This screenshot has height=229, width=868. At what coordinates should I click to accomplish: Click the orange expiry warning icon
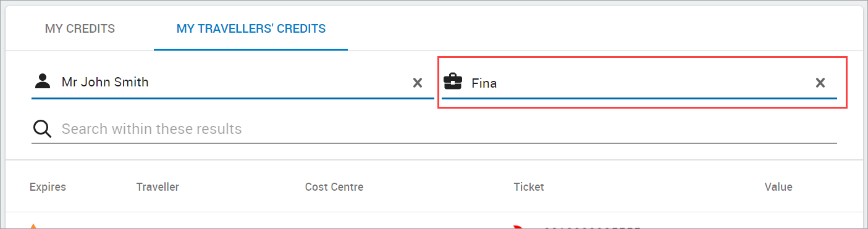pyautogui.click(x=33, y=226)
